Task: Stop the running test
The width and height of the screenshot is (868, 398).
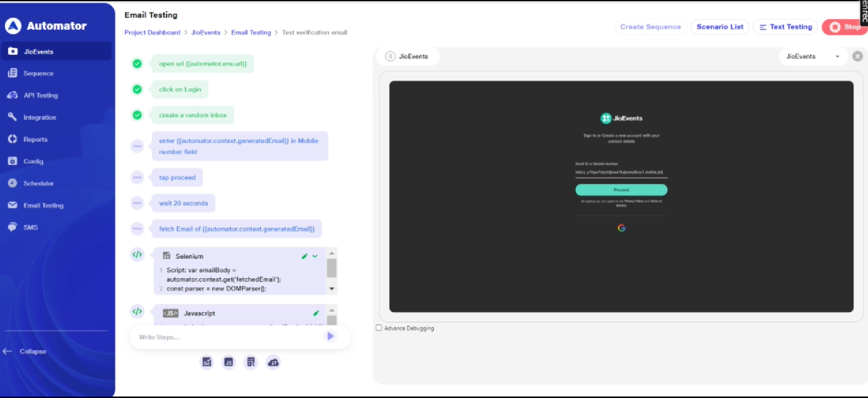Action: click(845, 27)
